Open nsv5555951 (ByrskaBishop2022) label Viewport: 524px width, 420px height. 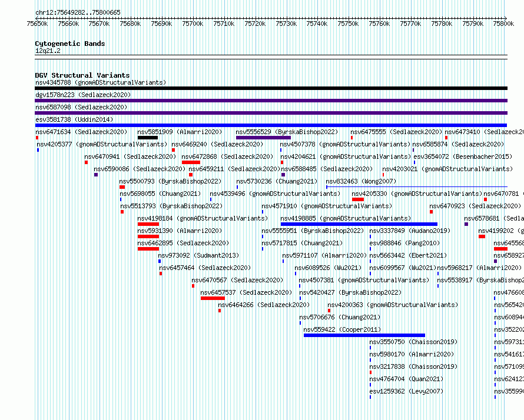(313, 231)
